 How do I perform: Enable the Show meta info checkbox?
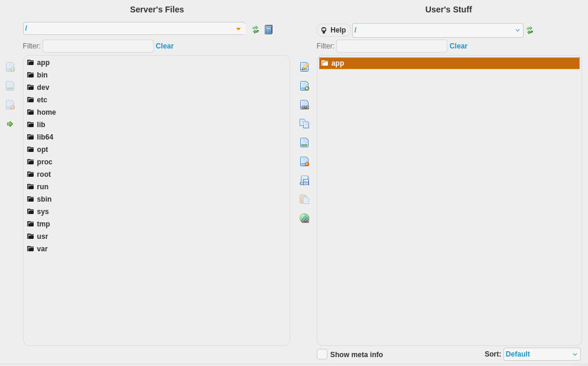point(322,354)
